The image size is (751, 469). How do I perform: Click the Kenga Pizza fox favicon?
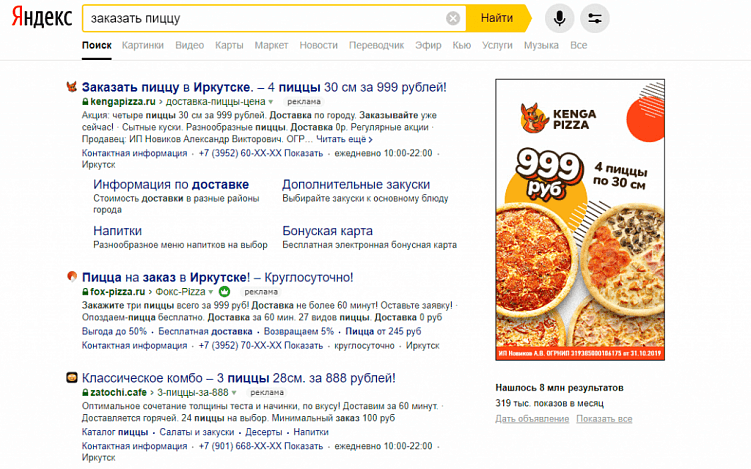[72, 87]
